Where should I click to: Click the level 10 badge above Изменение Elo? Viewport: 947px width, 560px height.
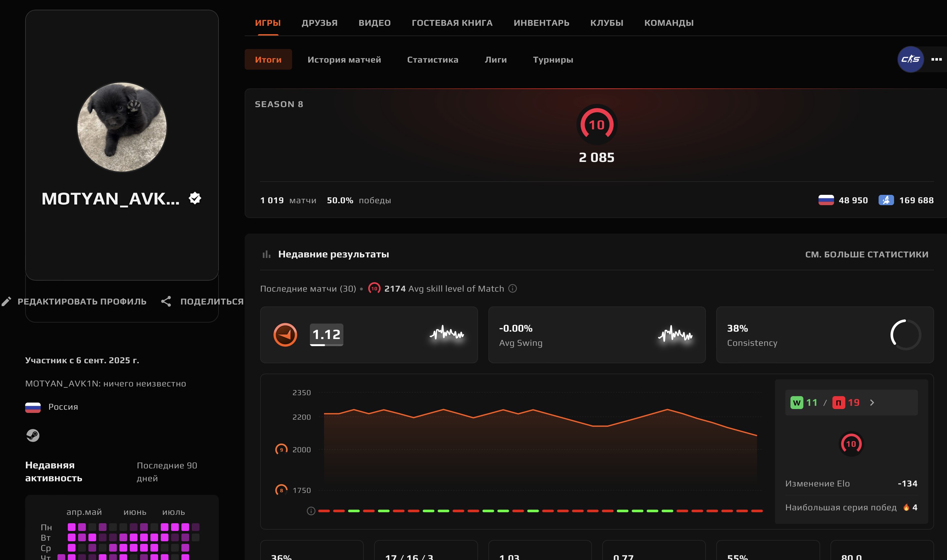(851, 444)
